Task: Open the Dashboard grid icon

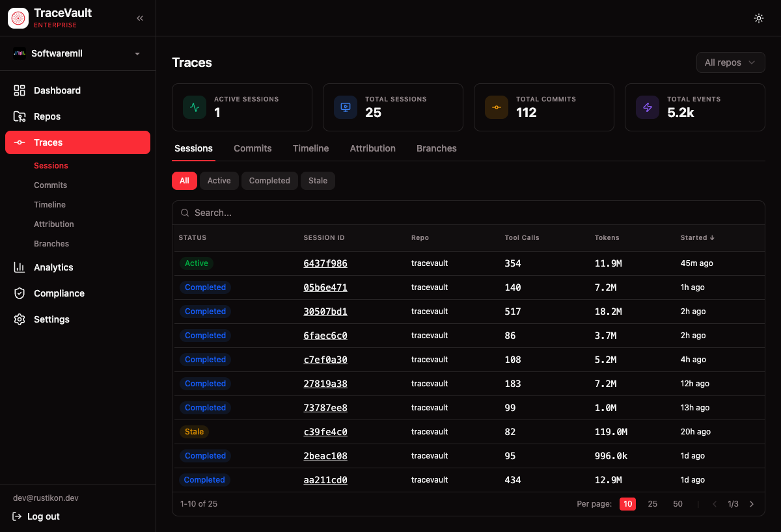Action: (20, 90)
